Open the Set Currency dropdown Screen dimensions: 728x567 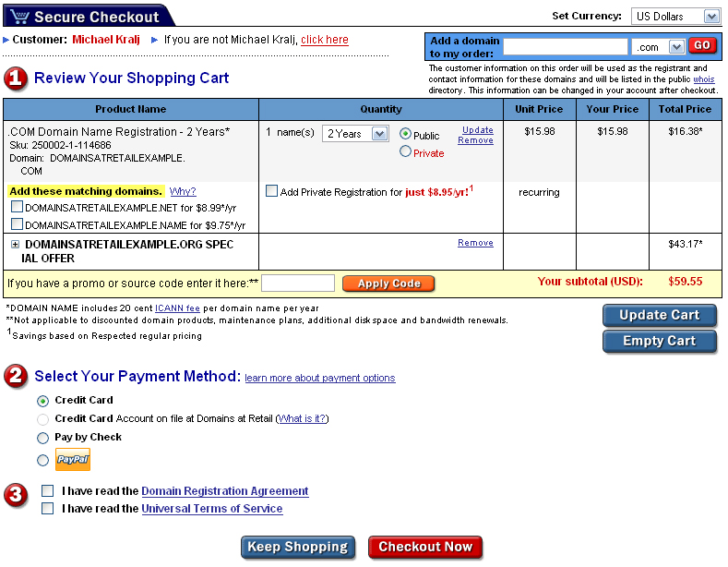(x=675, y=17)
